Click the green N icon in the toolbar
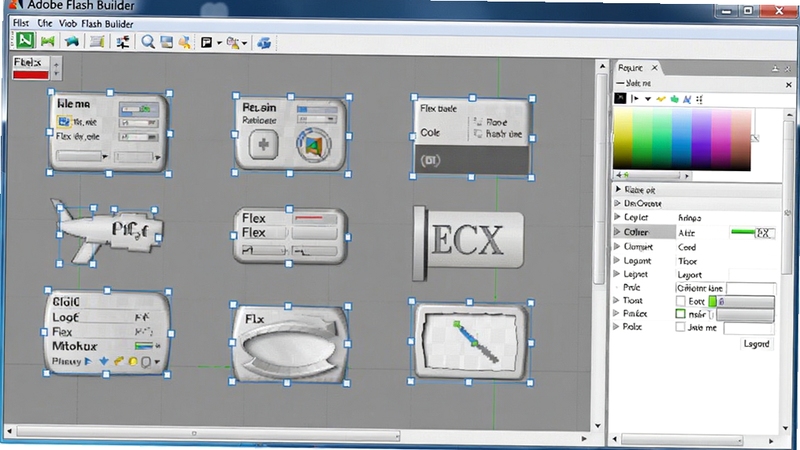The image size is (800, 450). click(x=24, y=40)
